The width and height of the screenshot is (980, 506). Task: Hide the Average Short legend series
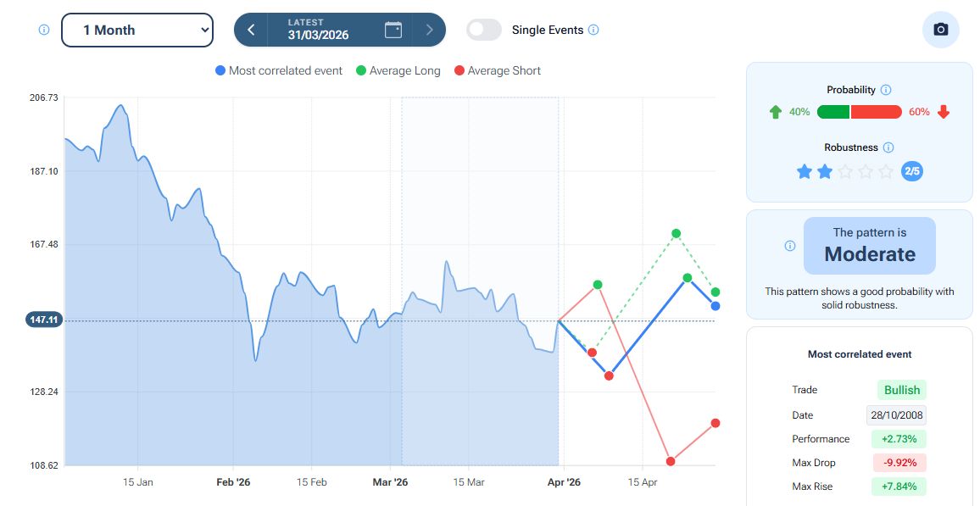[497, 71]
